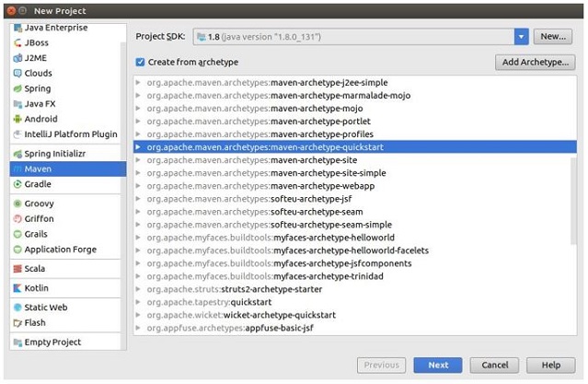Viewport: 588px width, 384px height.
Task: Expand the maven-archetype-profiles node
Action: click(138, 134)
